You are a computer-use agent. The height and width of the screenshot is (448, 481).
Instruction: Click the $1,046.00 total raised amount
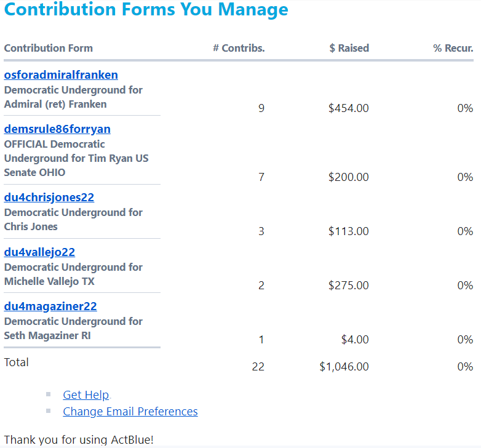click(344, 367)
